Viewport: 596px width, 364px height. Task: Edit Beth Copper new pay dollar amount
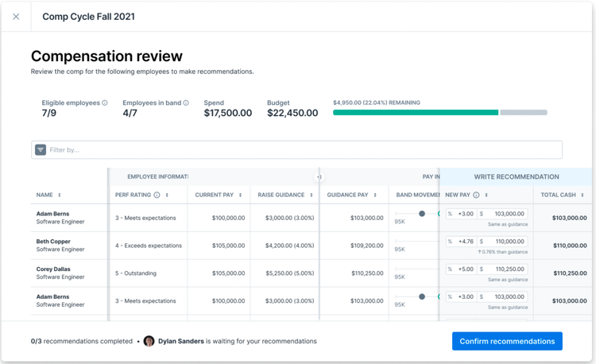[x=502, y=242]
